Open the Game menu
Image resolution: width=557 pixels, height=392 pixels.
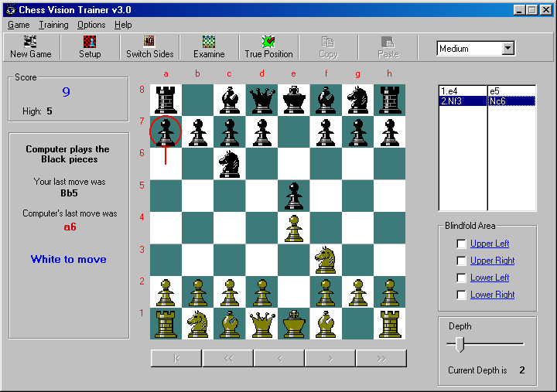tap(19, 25)
